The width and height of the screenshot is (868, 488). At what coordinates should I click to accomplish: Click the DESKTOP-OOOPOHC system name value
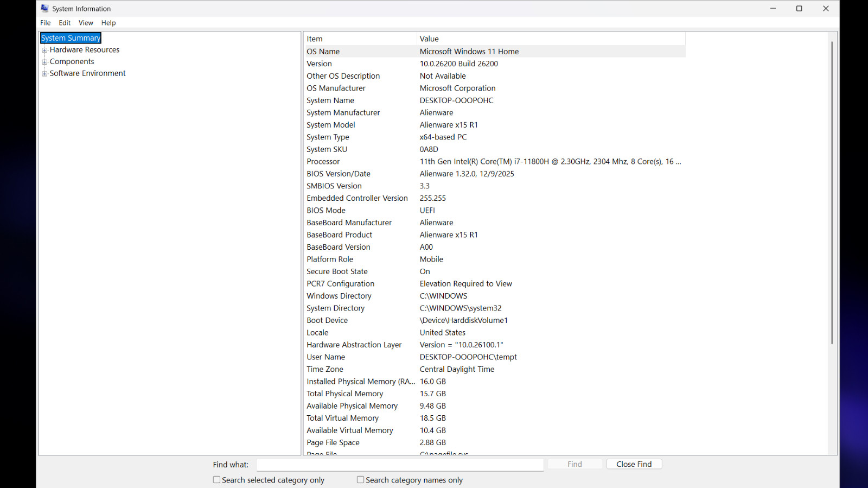click(x=457, y=100)
